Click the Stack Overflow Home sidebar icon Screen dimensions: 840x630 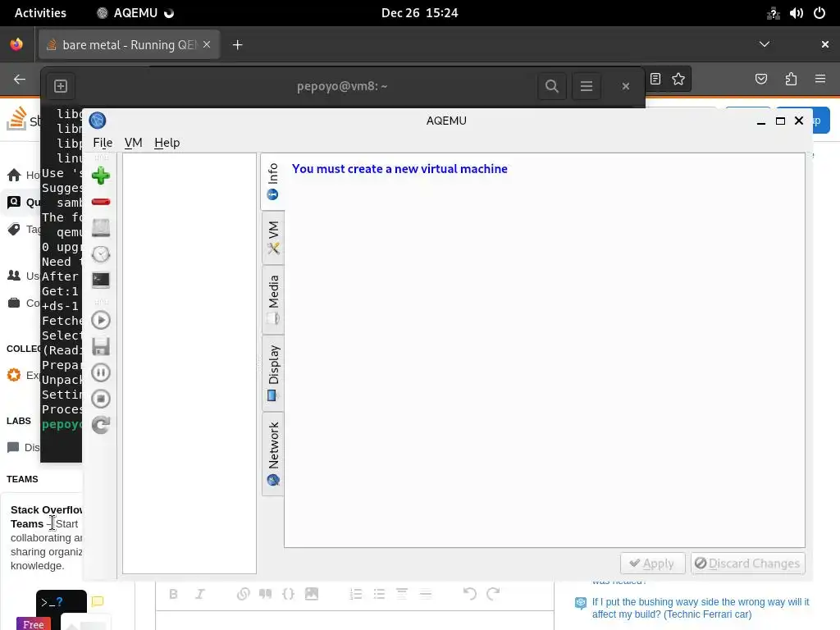[x=14, y=175]
